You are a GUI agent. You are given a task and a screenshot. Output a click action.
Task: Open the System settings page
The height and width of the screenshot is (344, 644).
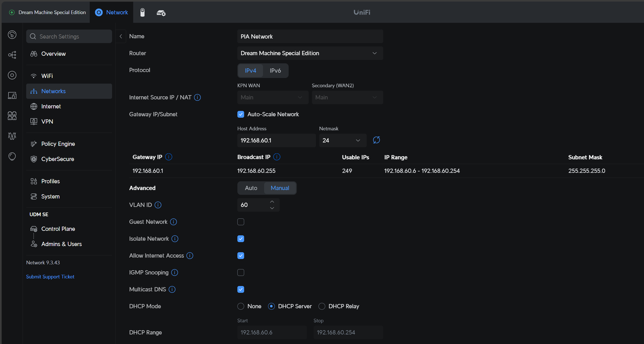tap(69, 196)
